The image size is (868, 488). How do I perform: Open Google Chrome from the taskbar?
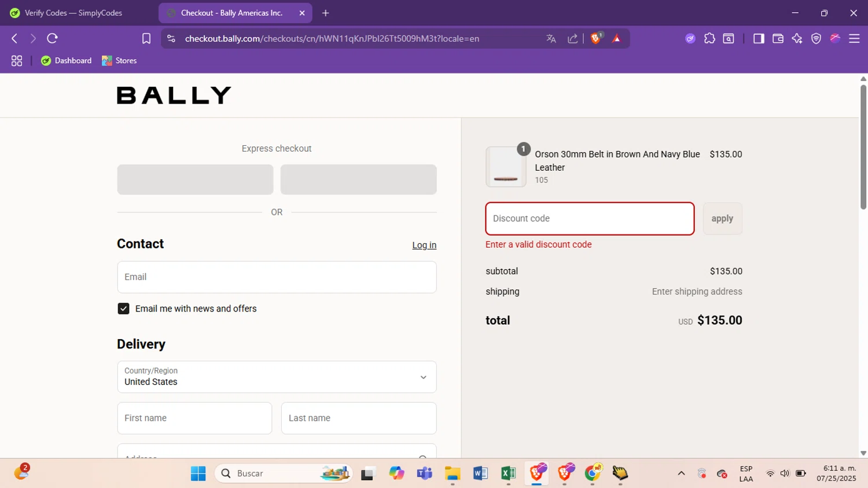pos(593,474)
